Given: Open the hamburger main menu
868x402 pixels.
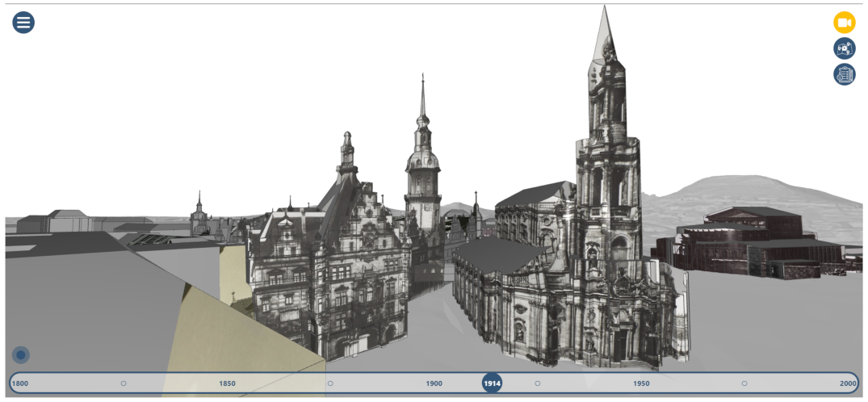Looking at the screenshot, I should pyautogui.click(x=23, y=23).
